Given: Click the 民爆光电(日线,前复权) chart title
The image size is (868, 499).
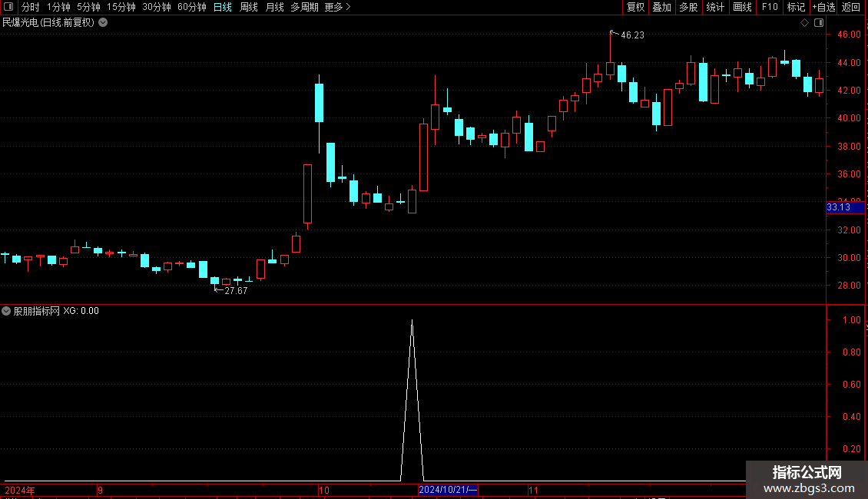Looking at the screenshot, I should point(48,23).
